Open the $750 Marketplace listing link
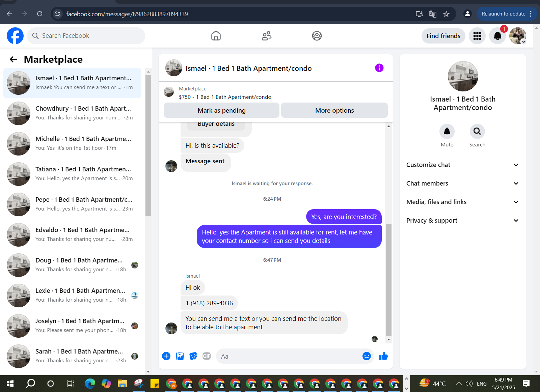540x392 pixels. pos(225,97)
